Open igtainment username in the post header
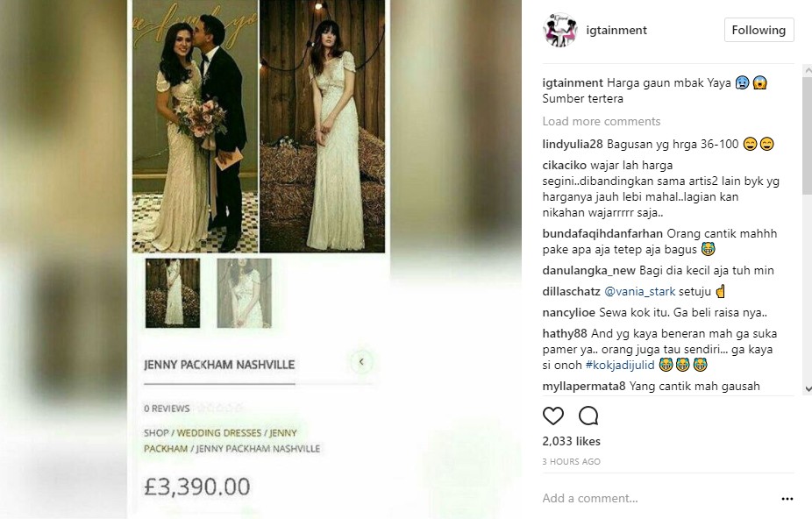 click(x=616, y=30)
